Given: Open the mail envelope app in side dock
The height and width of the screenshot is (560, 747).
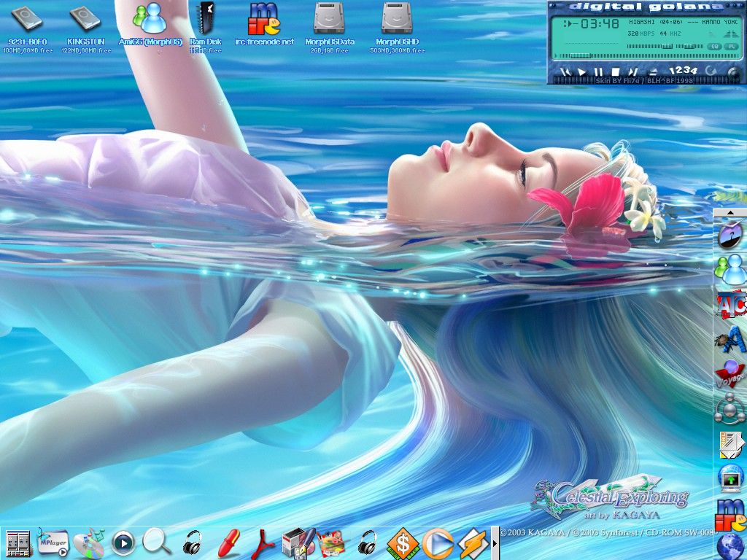Looking at the screenshot, I should (x=730, y=444).
